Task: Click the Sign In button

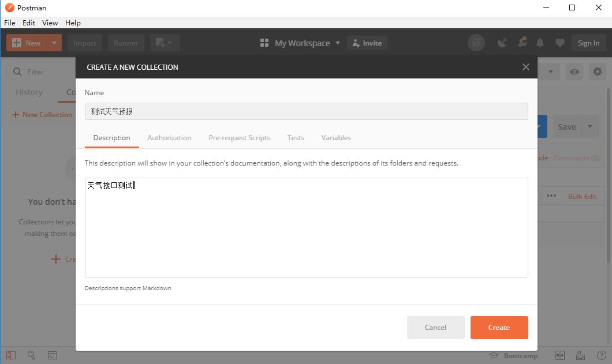Action: pos(588,43)
